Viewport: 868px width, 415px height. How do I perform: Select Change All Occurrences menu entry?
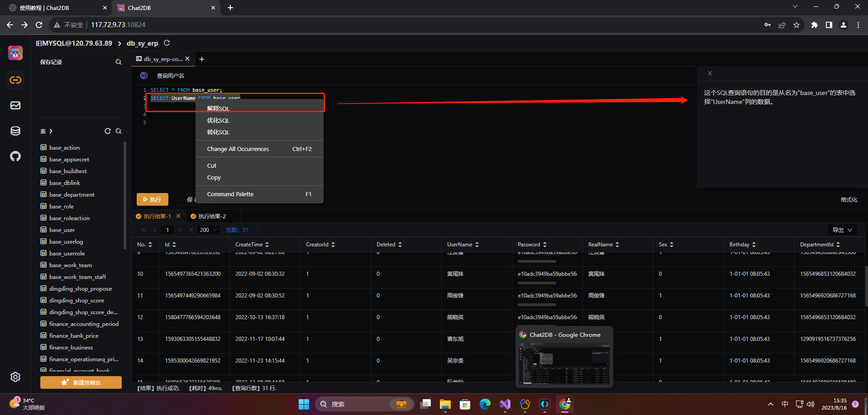pyautogui.click(x=259, y=149)
